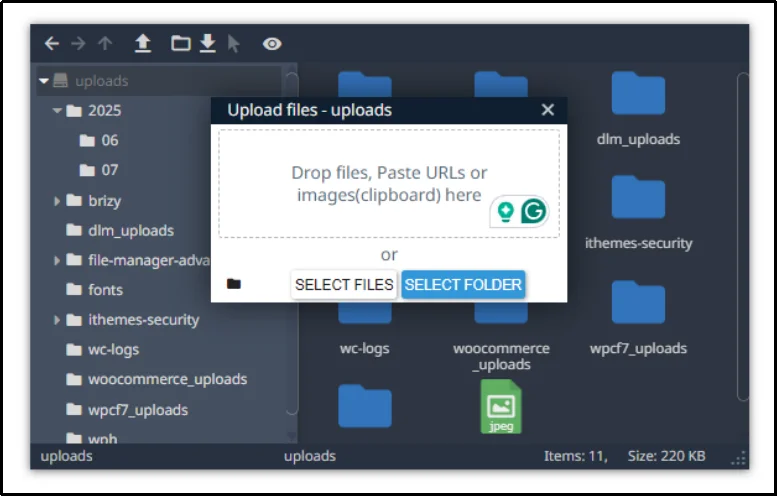
Task: Collapse the 2025 folder in tree
Action: 58,111
